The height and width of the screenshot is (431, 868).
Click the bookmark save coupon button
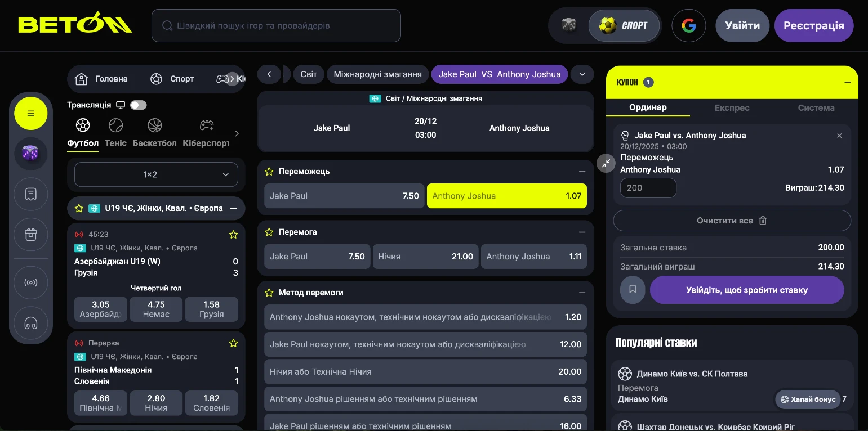pos(633,289)
